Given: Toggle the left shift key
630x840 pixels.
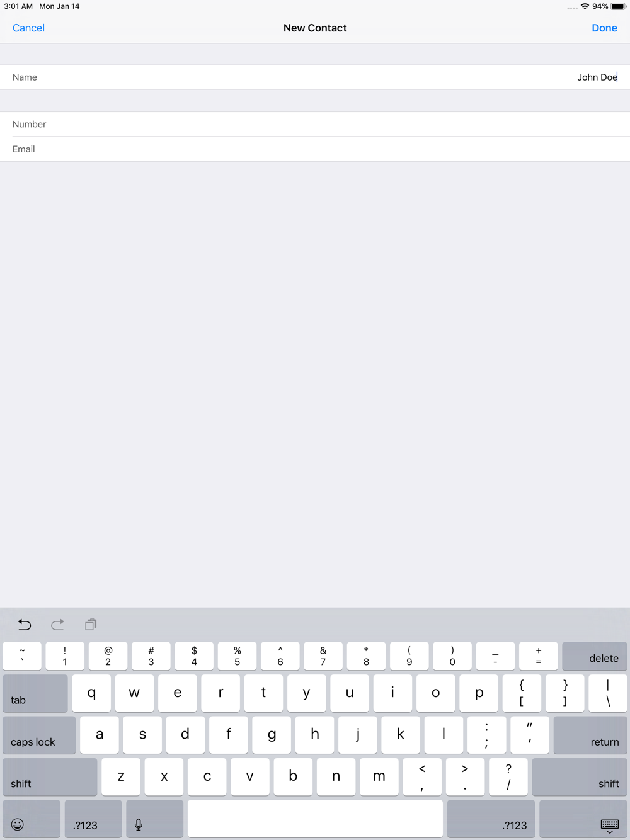Looking at the screenshot, I should point(50,777).
